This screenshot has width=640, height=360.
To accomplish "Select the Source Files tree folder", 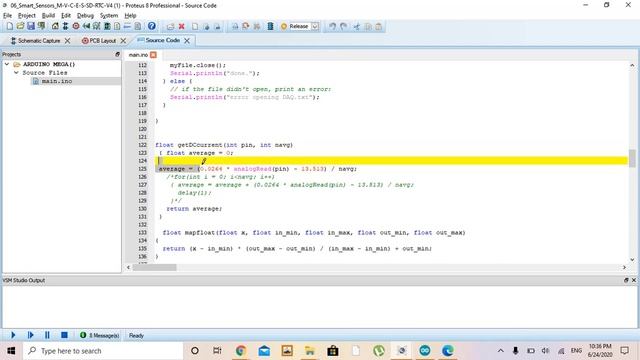I will coord(45,73).
